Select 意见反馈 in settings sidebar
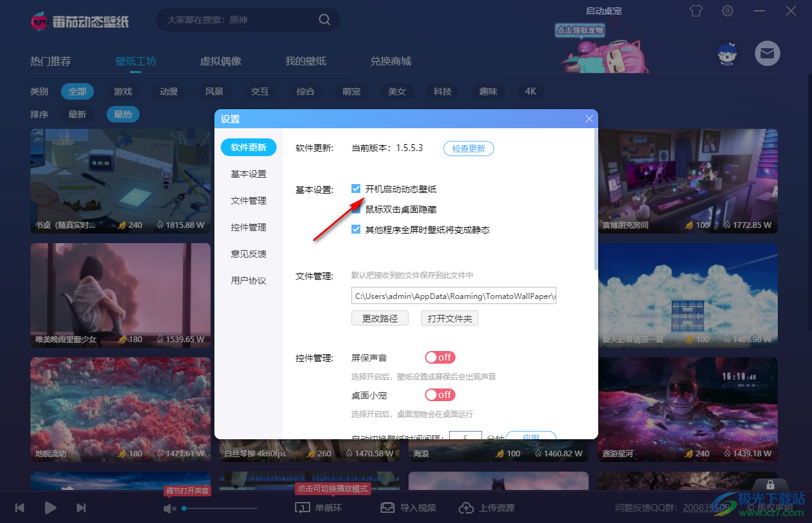 (249, 254)
